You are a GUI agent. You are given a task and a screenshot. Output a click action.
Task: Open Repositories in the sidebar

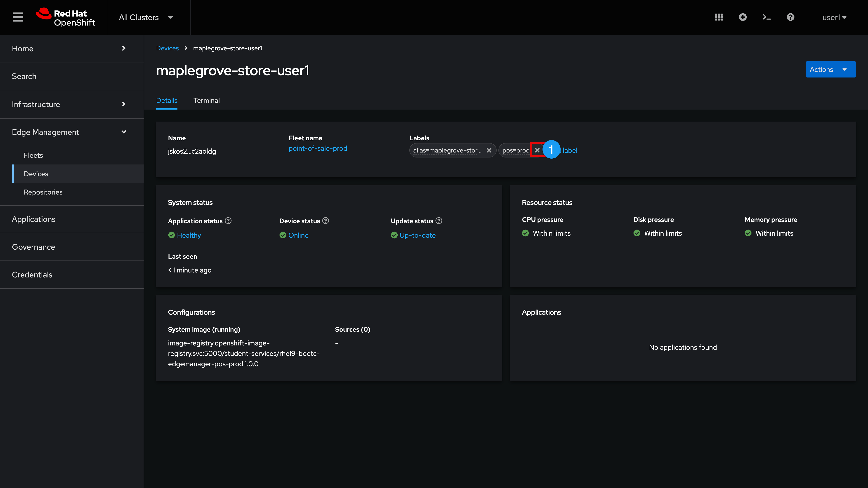[x=78, y=192]
